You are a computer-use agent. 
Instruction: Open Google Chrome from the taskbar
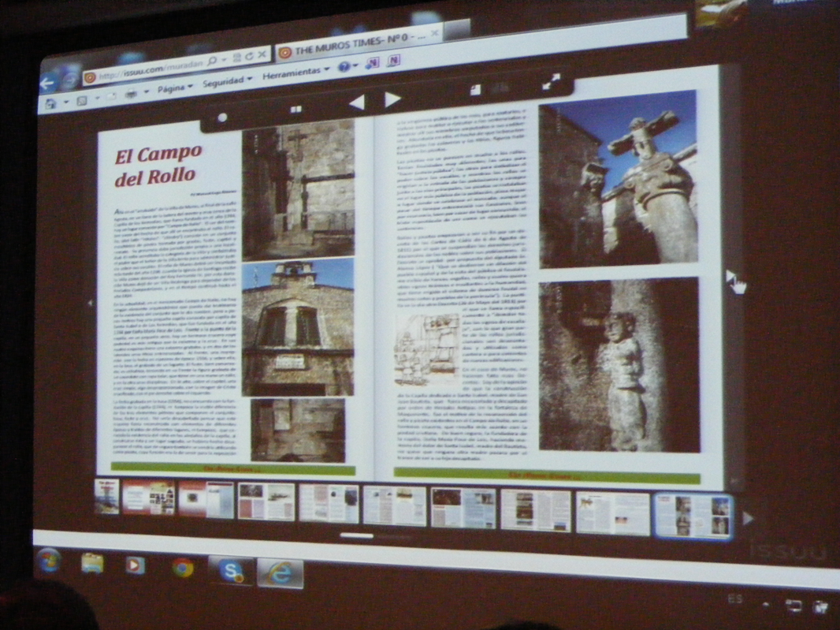tap(183, 568)
